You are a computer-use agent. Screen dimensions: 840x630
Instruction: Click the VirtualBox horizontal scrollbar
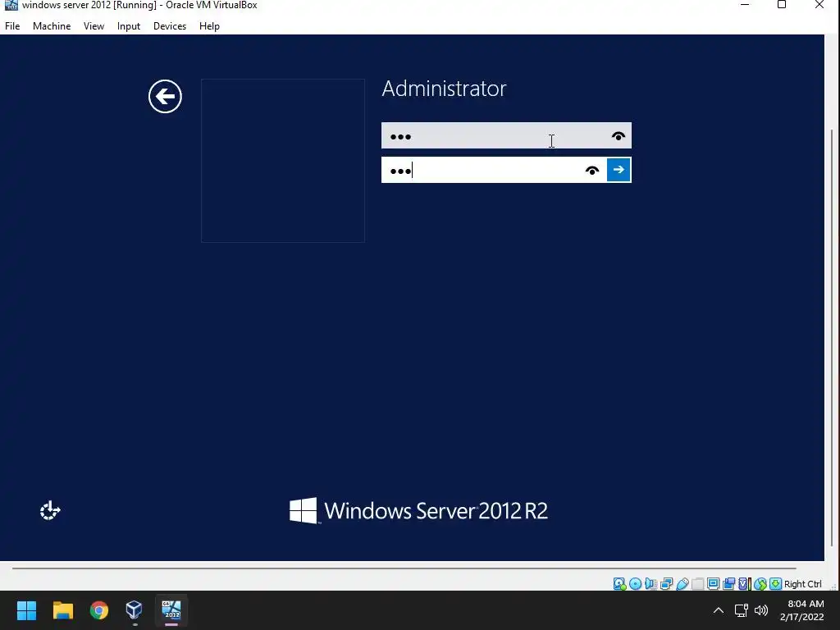tap(404, 568)
